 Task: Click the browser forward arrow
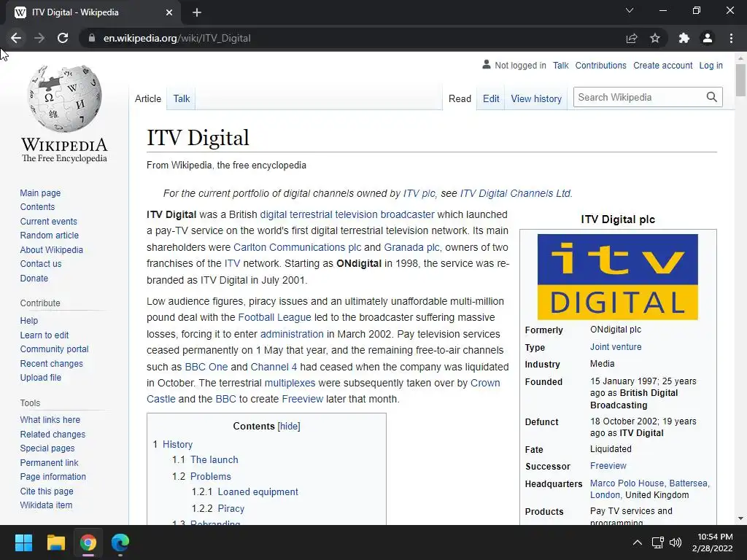pos(39,38)
